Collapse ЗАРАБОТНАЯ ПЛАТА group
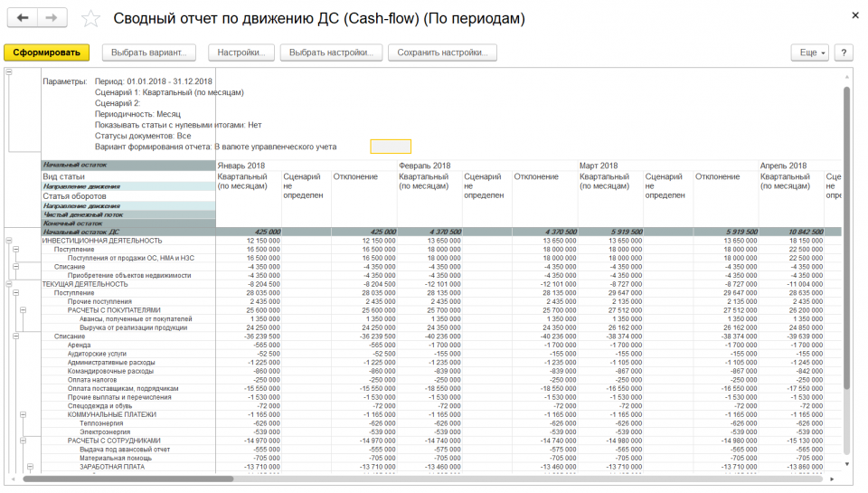The image size is (868, 493). (31, 467)
